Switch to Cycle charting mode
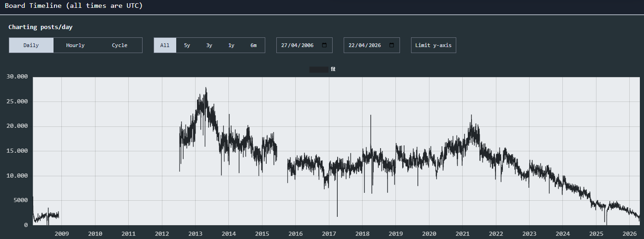The width and height of the screenshot is (644, 239). [119, 45]
